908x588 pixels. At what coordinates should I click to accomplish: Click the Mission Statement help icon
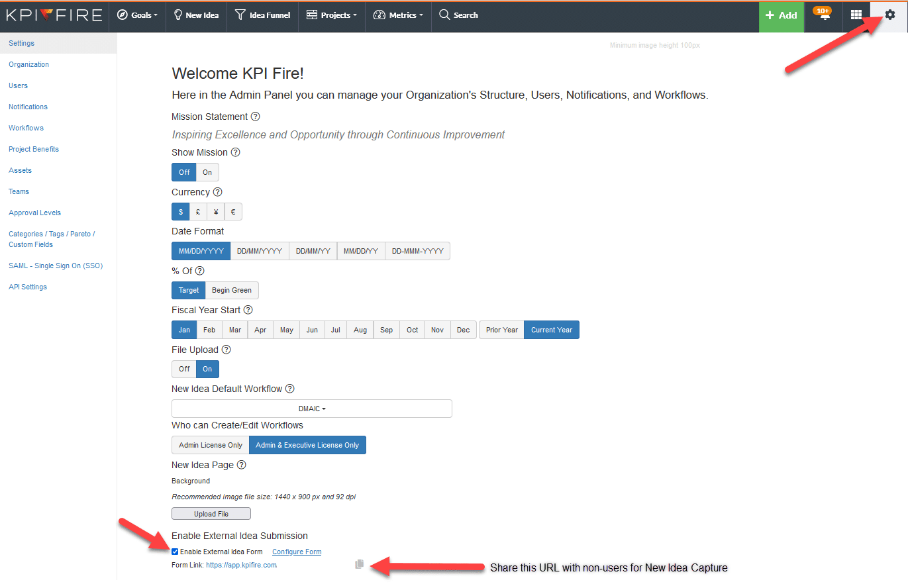pos(256,117)
